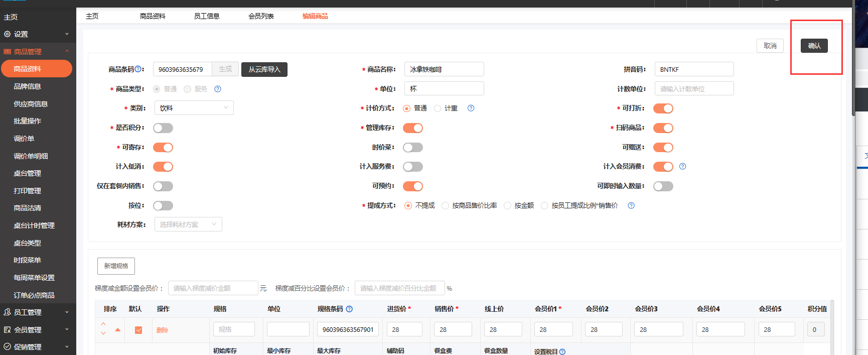Click the 商品名称 input field
The height and width of the screenshot is (355, 868).
pyautogui.click(x=444, y=69)
